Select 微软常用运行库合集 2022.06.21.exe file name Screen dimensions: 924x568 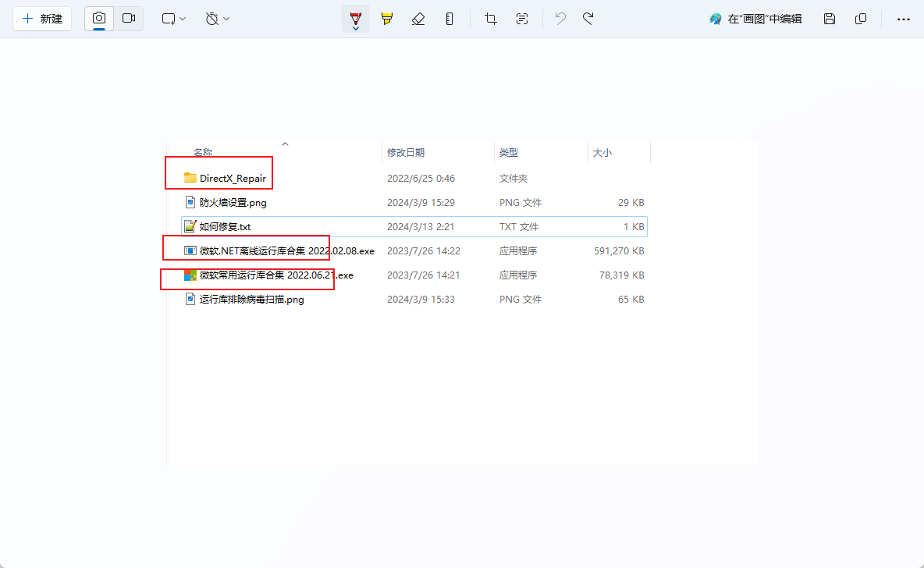pos(276,275)
